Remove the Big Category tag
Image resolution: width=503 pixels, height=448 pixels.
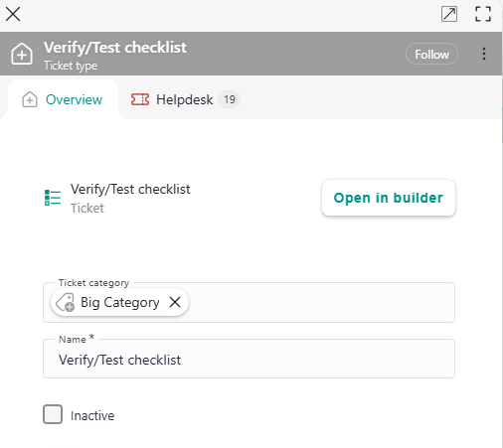[x=175, y=302]
